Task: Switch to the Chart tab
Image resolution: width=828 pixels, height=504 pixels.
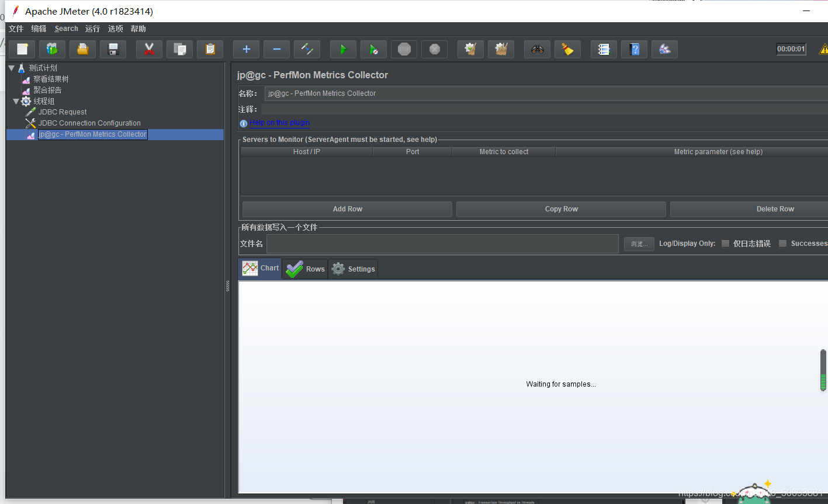Action: coord(260,269)
